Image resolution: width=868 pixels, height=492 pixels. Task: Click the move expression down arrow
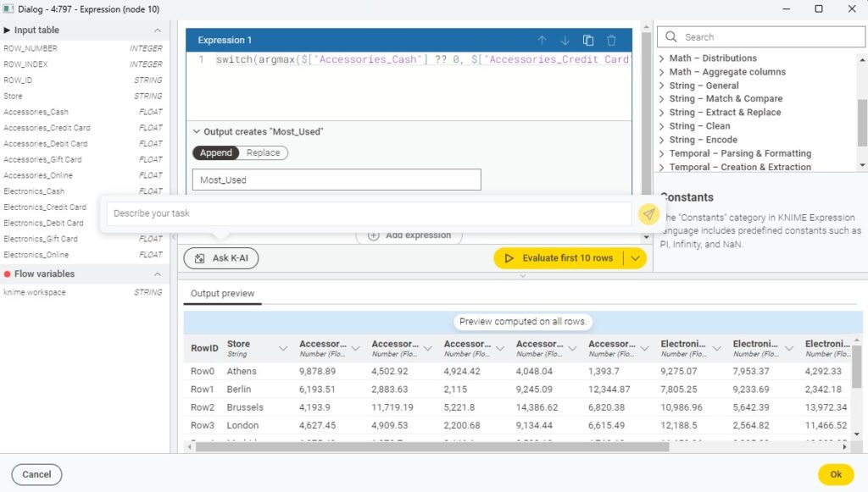pyautogui.click(x=565, y=41)
